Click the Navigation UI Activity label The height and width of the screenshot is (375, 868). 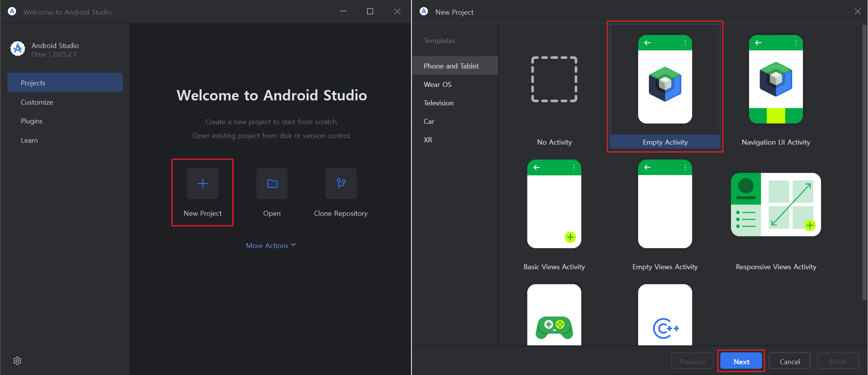coord(776,142)
